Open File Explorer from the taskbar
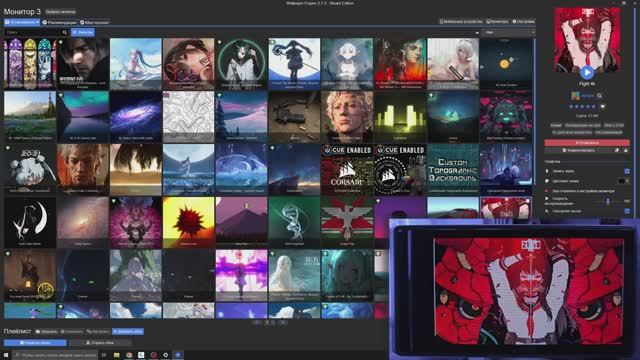 point(116,355)
